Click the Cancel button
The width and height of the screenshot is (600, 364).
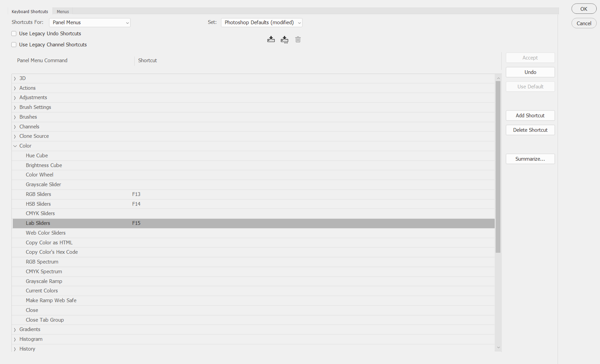(584, 23)
